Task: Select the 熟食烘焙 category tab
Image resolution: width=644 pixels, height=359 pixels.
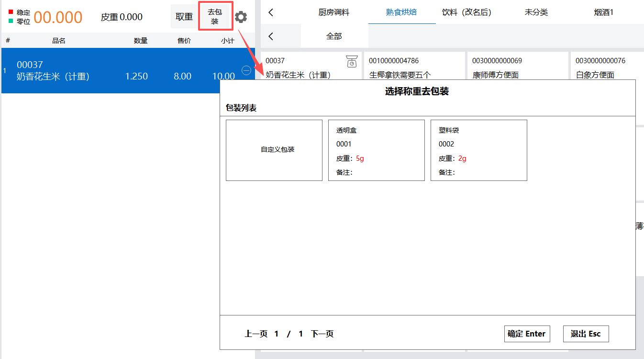Action: [x=401, y=12]
